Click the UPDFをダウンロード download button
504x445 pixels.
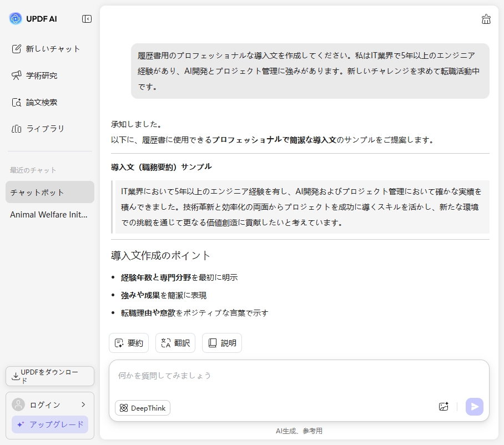pos(49,376)
